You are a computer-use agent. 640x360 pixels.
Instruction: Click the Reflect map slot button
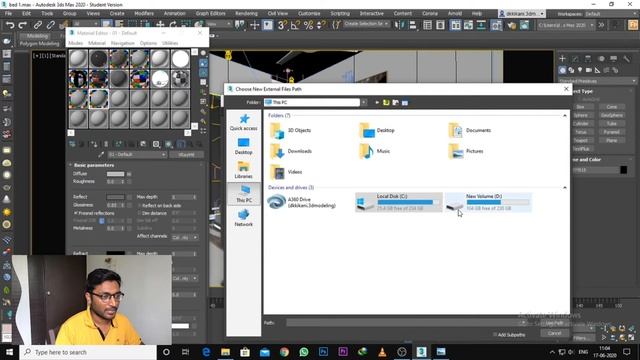129,197
